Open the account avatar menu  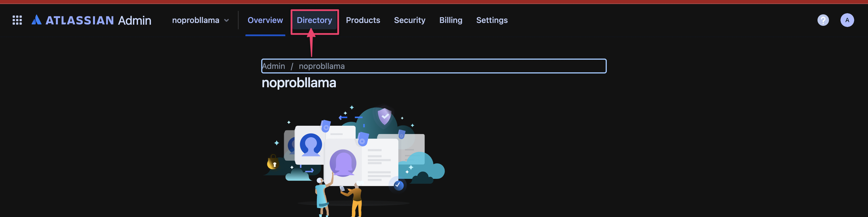coord(847,20)
